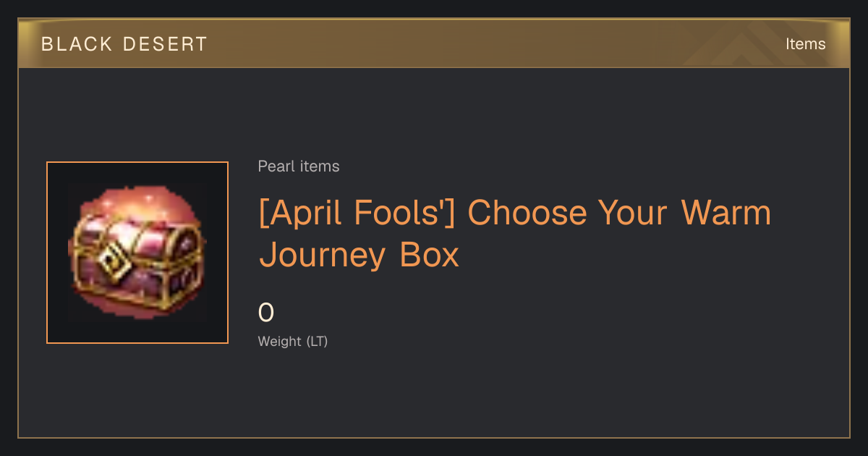
Task: Select the pink striped lid of the chest
Action: (x=137, y=228)
